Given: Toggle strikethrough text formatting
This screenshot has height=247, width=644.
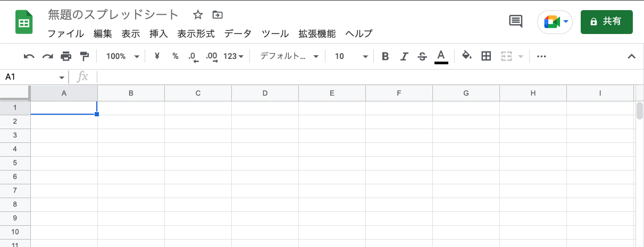Looking at the screenshot, I should pyautogui.click(x=422, y=56).
